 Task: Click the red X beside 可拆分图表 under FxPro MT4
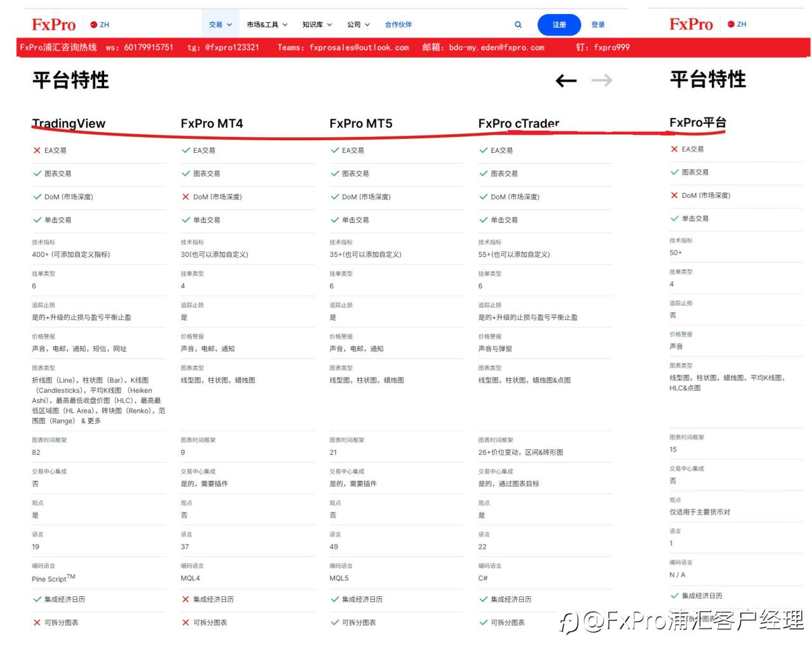click(185, 622)
